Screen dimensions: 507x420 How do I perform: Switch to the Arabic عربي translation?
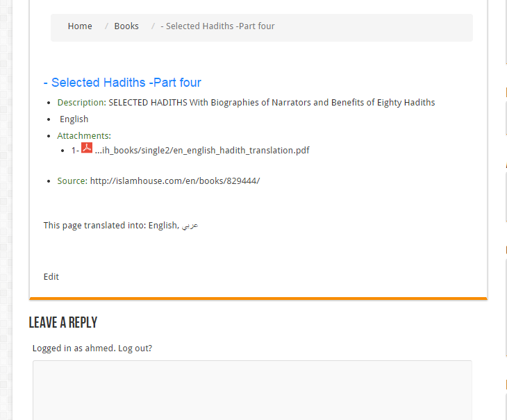point(190,226)
